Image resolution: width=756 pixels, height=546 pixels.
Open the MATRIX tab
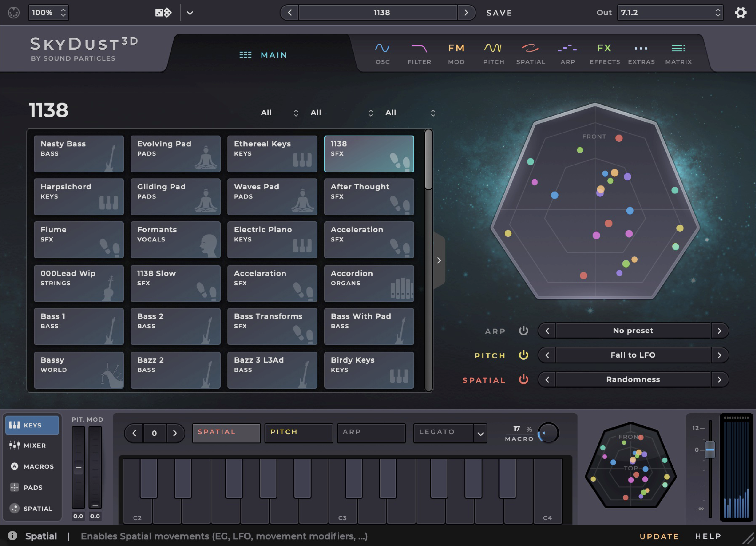tap(678, 53)
